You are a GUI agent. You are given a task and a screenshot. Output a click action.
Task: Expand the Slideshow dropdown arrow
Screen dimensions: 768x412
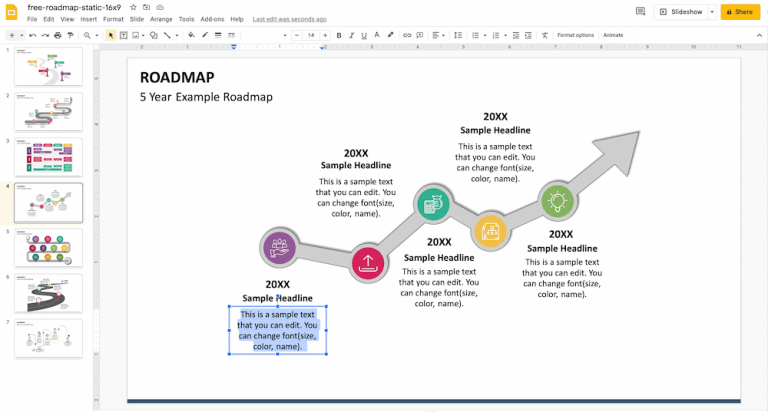point(709,12)
